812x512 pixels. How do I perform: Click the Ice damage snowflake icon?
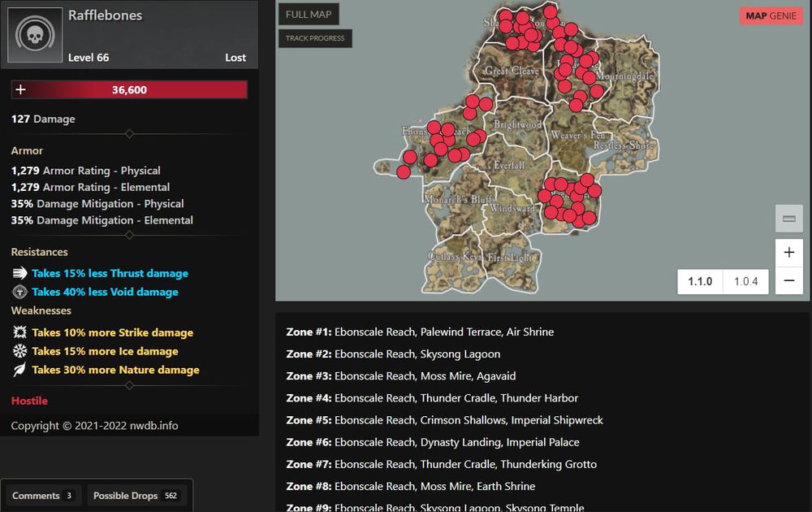tap(19, 351)
